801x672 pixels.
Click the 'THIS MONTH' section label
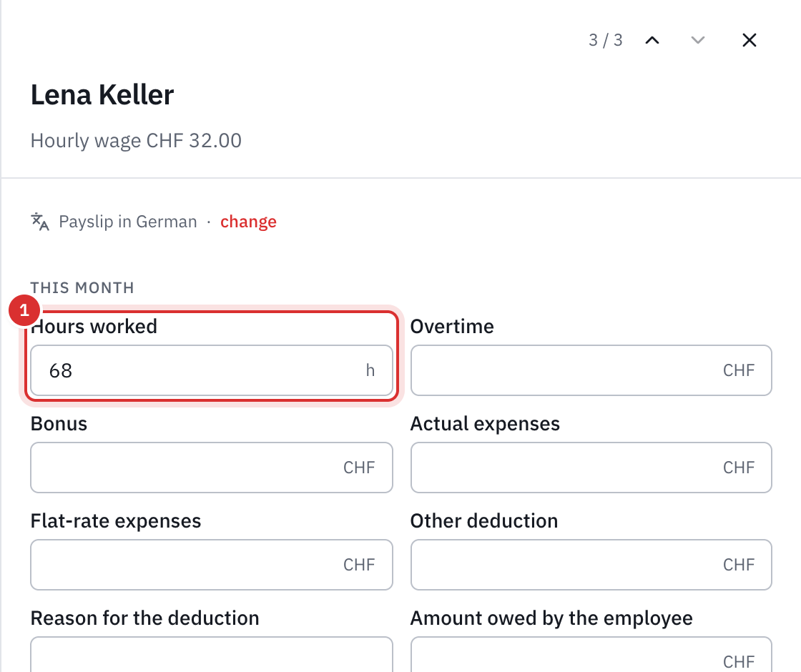pyautogui.click(x=82, y=288)
